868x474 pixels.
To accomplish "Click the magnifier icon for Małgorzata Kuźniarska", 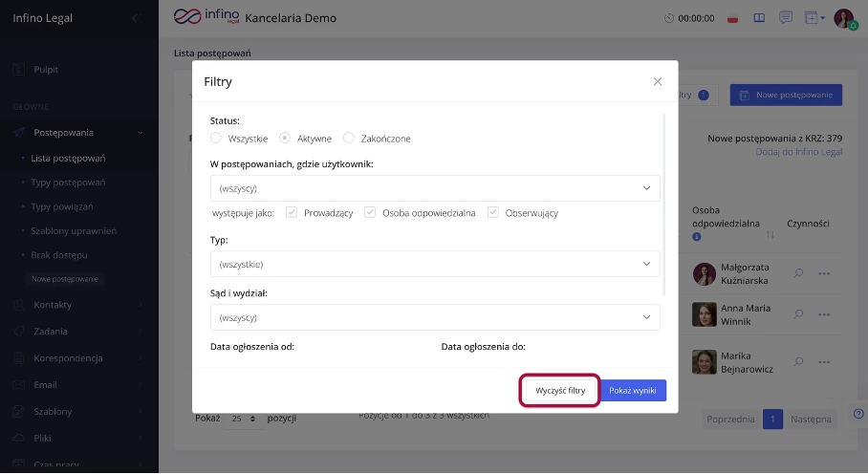I will [x=798, y=273].
